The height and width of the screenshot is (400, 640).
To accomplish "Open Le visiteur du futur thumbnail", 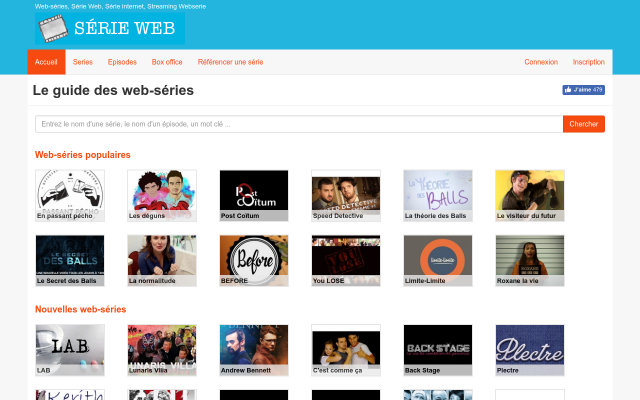I will [x=530, y=196].
